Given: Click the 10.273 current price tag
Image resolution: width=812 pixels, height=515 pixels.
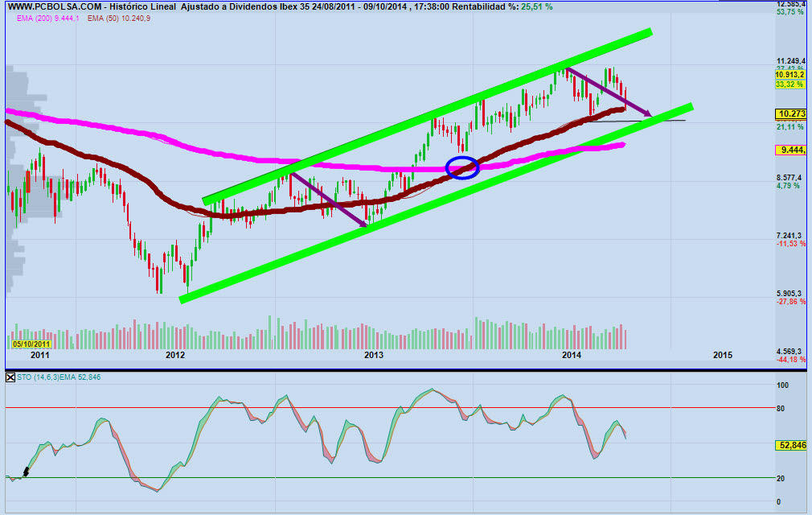Looking at the screenshot, I should click(x=791, y=114).
